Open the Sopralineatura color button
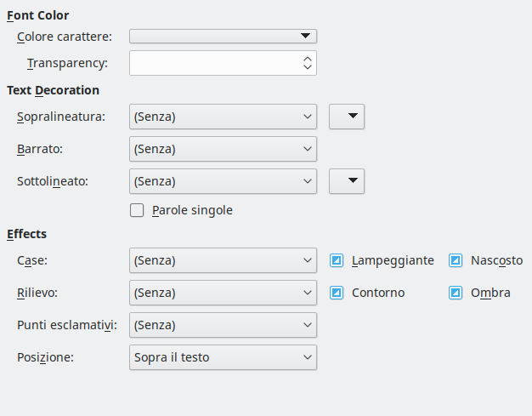532x416 pixels. pos(347,117)
